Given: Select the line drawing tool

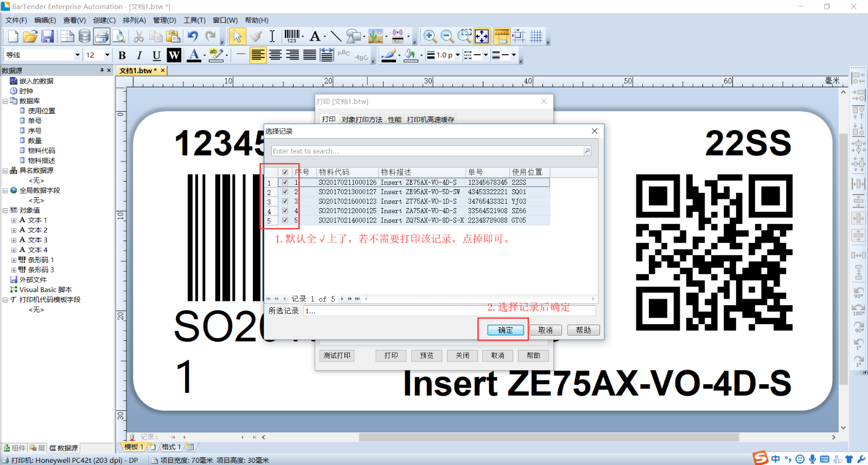Looking at the screenshot, I should [x=336, y=36].
